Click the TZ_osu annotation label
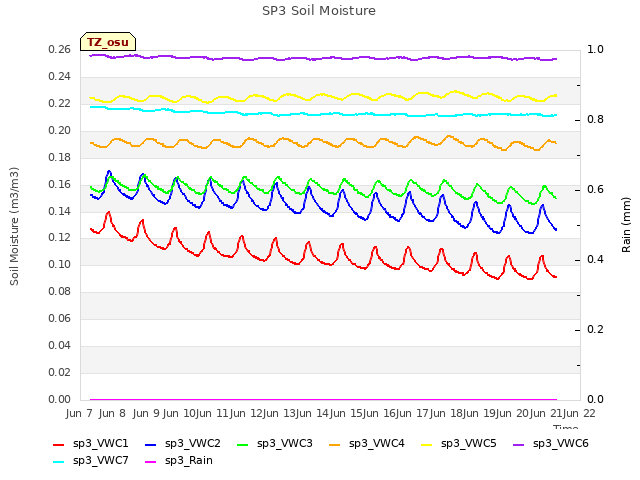 click(x=108, y=42)
